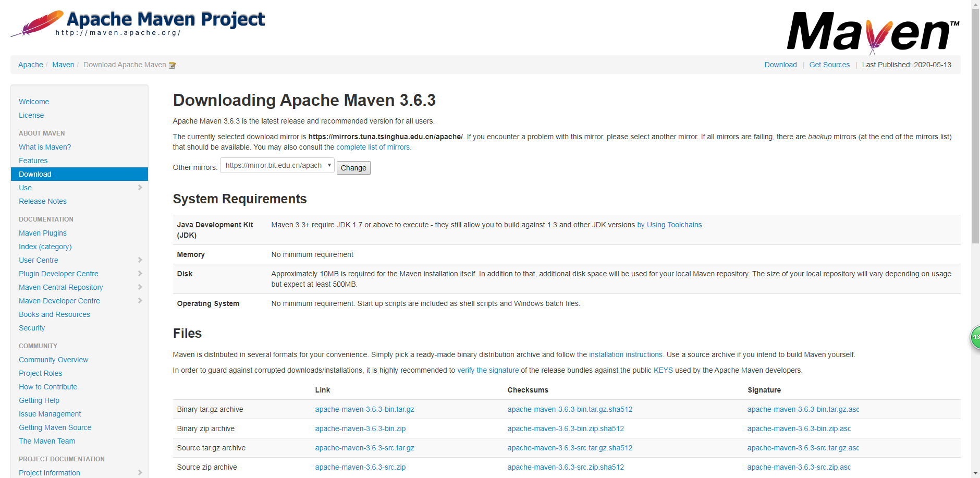Expand the Maven Central Repository chevron
Screen dimensions: 980x478
pyautogui.click(x=140, y=287)
